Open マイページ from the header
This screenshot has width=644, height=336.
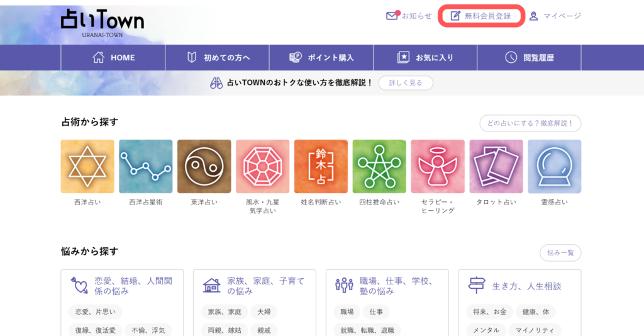[x=555, y=16]
